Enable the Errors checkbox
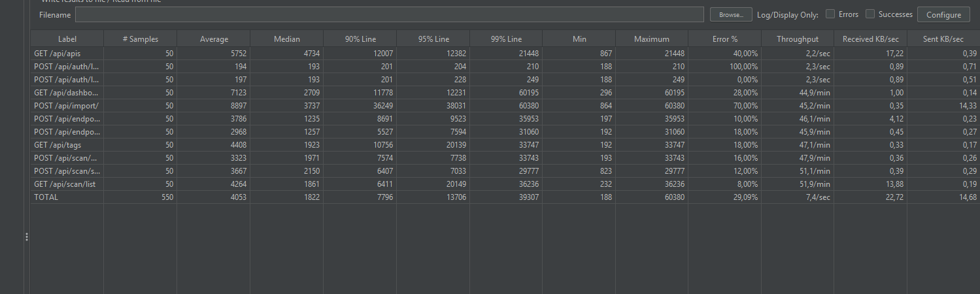This screenshot has width=980, height=294. 830,14
